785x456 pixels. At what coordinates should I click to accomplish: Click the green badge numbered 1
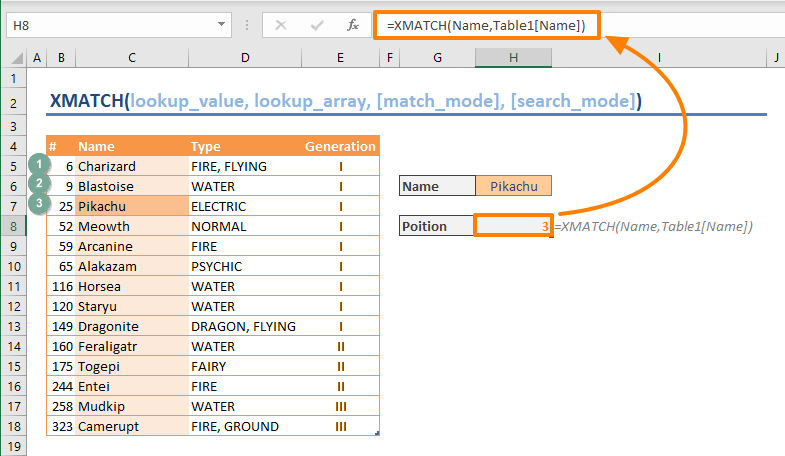38,164
